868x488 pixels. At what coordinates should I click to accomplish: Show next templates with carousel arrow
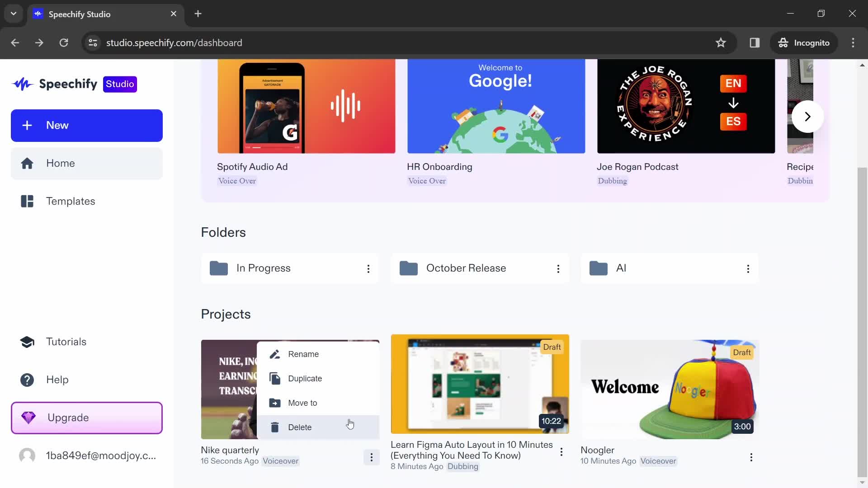coord(807,117)
